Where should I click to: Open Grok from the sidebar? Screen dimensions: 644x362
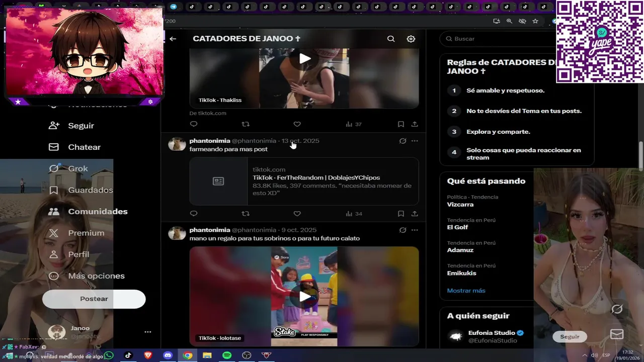(x=68, y=169)
